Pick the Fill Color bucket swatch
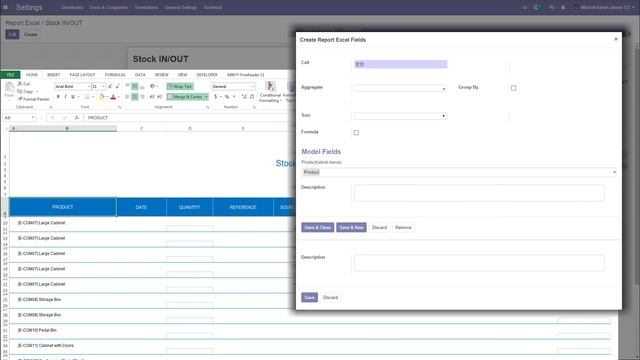The image size is (640, 360). [102, 97]
